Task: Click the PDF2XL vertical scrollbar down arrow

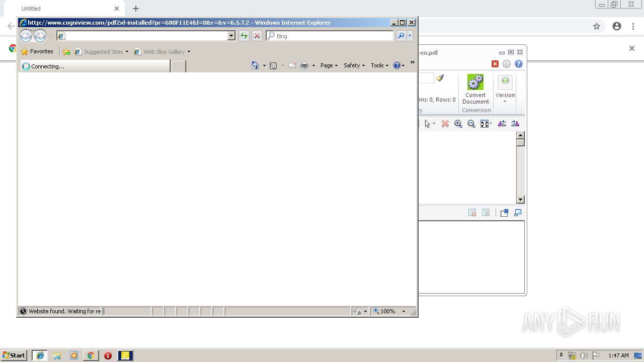Action: (x=521, y=200)
